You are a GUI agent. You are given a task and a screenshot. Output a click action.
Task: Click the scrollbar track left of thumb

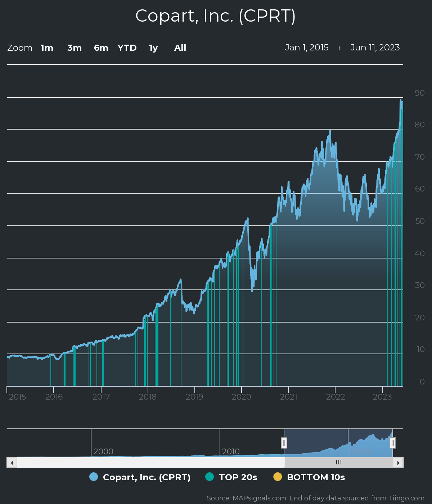(x=150, y=463)
